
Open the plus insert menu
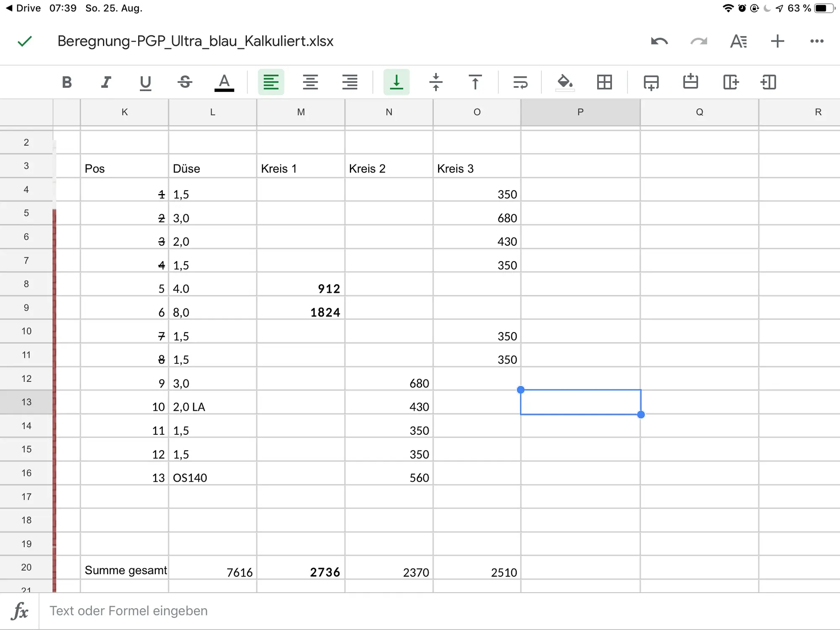click(777, 41)
